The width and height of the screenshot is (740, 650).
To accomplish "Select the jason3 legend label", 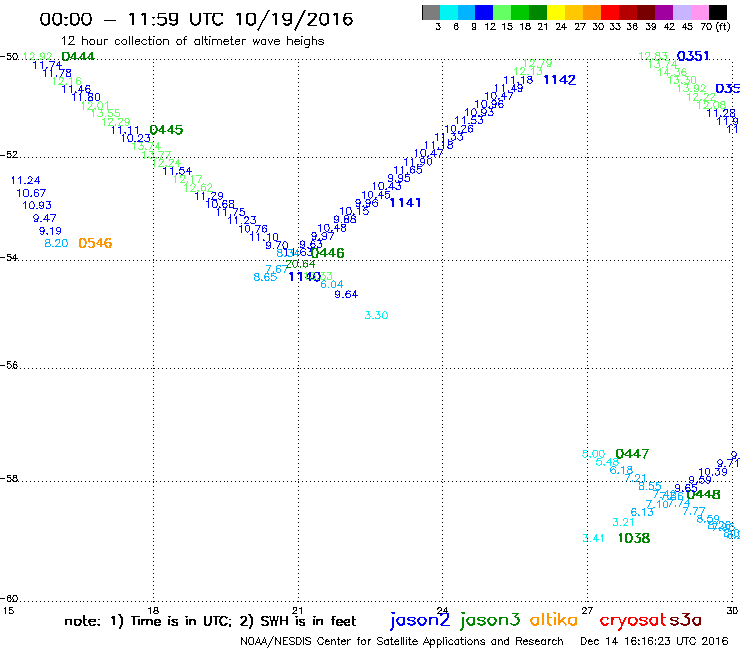I will click(490, 620).
